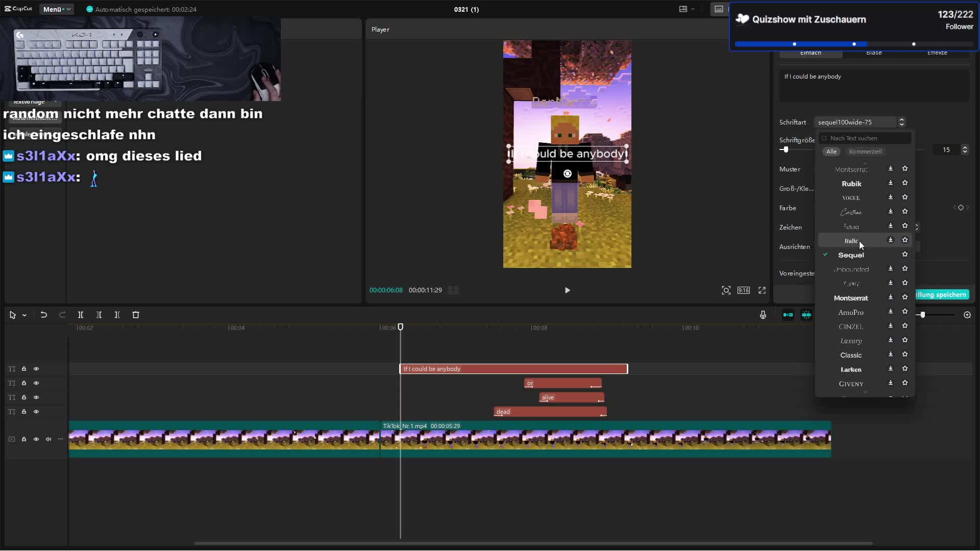Delete the selected clip with the trash icon
Viewport: 980px width, 551px height.
[x=136, y=315]
